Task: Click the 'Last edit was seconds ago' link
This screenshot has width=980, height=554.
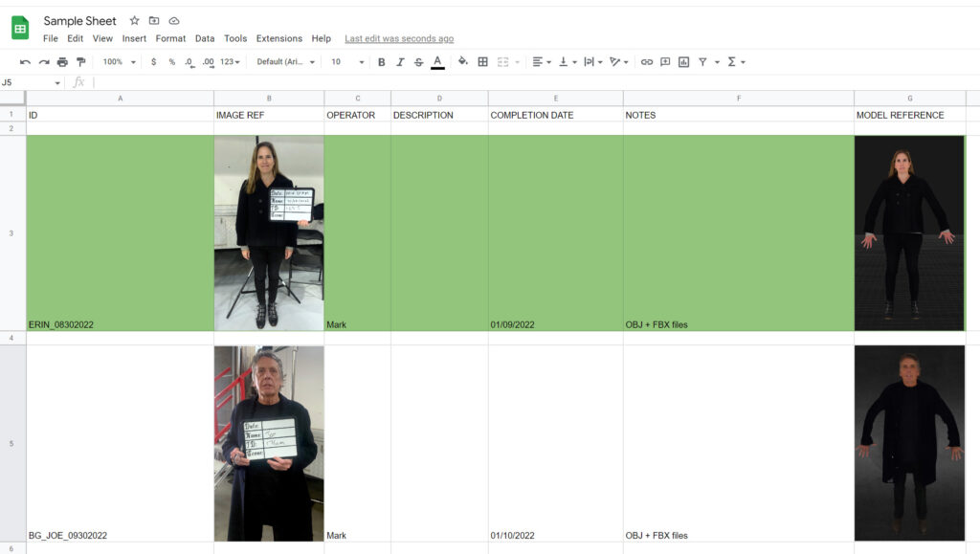Action: click(399, 39)
